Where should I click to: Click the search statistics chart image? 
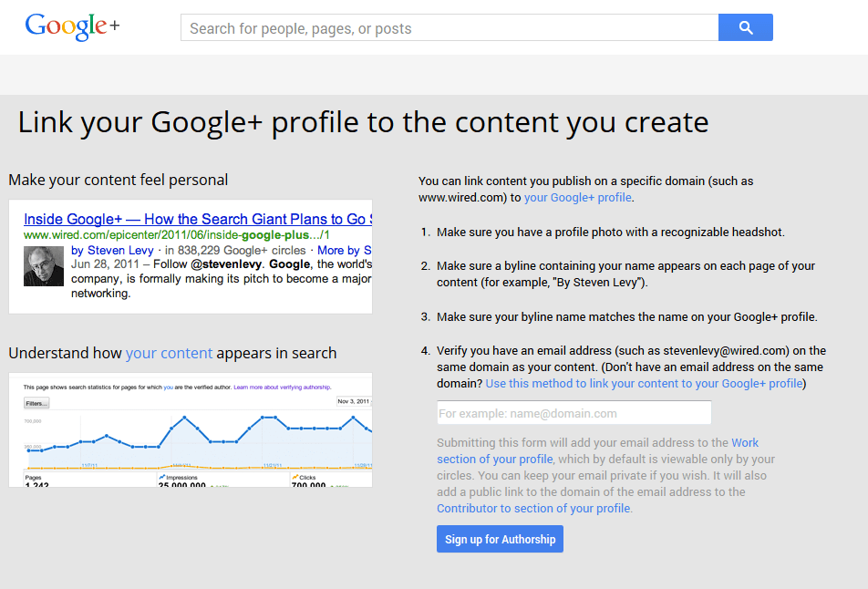pos(191,430)
